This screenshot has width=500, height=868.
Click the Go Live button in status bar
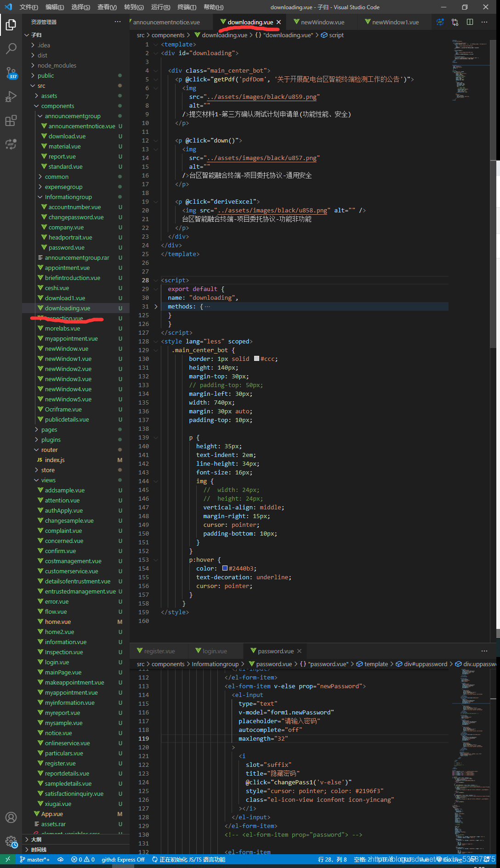click(x=450, y=859)
